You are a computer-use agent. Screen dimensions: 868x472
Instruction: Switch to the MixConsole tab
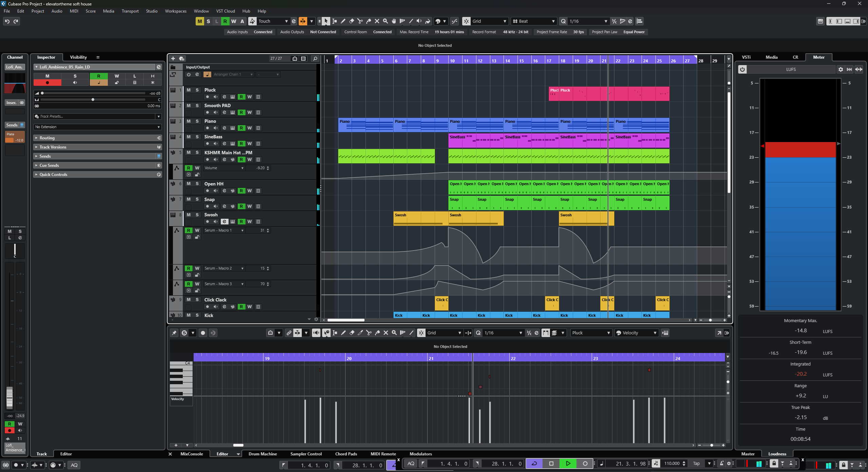pos(192,454)
